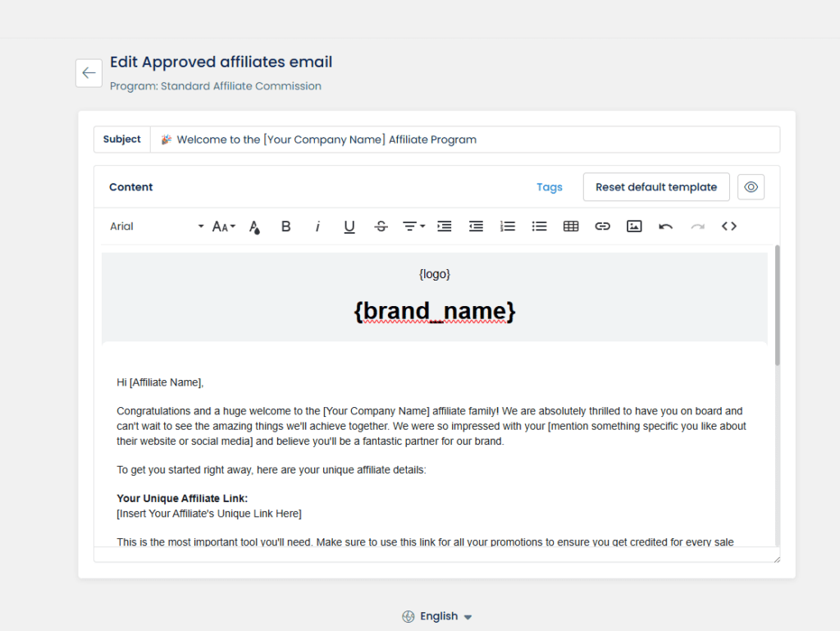Undo the last edit
Screen dimensions: 840x631
tap(666, 226)
